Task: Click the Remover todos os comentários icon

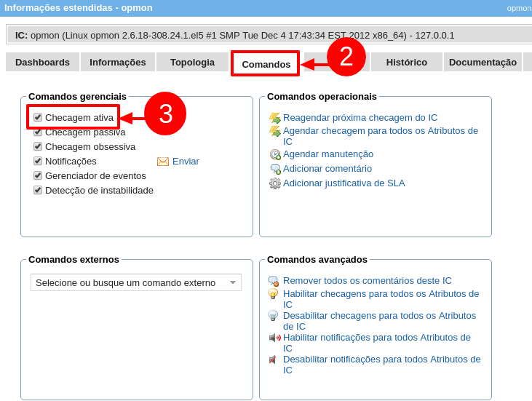Action: click(x=273, y=281)
